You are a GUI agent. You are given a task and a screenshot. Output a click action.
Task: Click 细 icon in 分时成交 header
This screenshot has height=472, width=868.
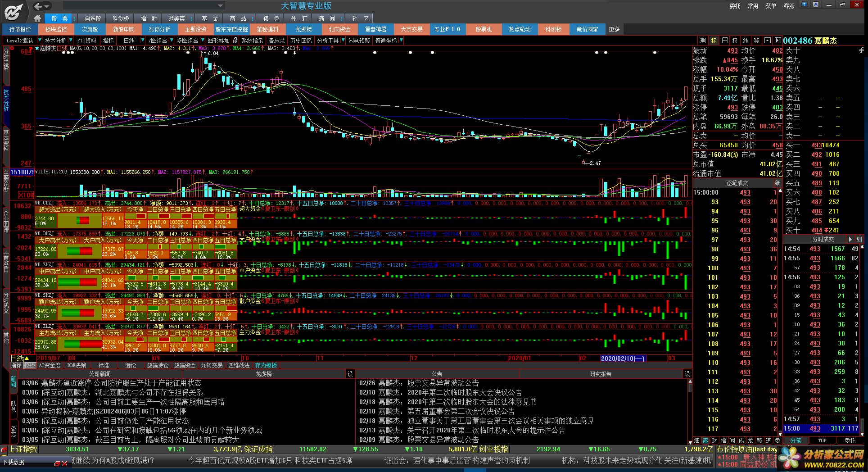[x=859, y=239]
